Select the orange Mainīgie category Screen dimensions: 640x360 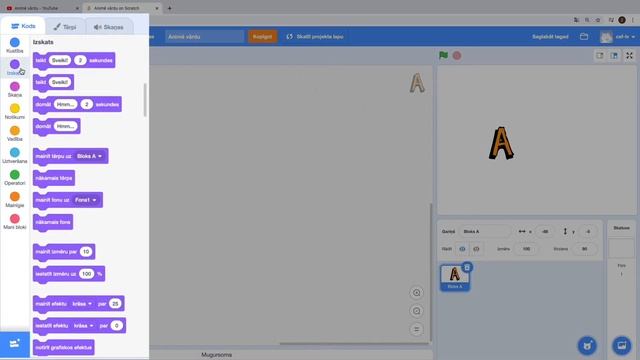tap(15, 200)
